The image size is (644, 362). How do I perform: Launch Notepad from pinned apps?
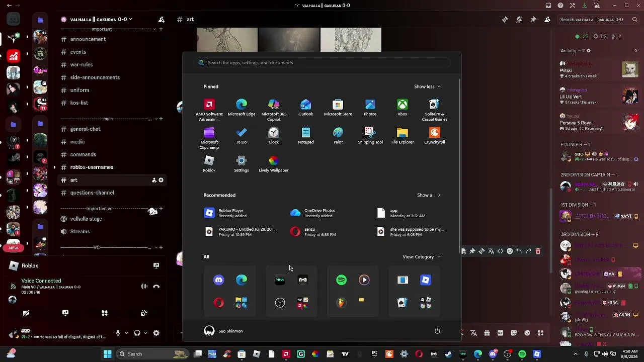tap(306, 136)
